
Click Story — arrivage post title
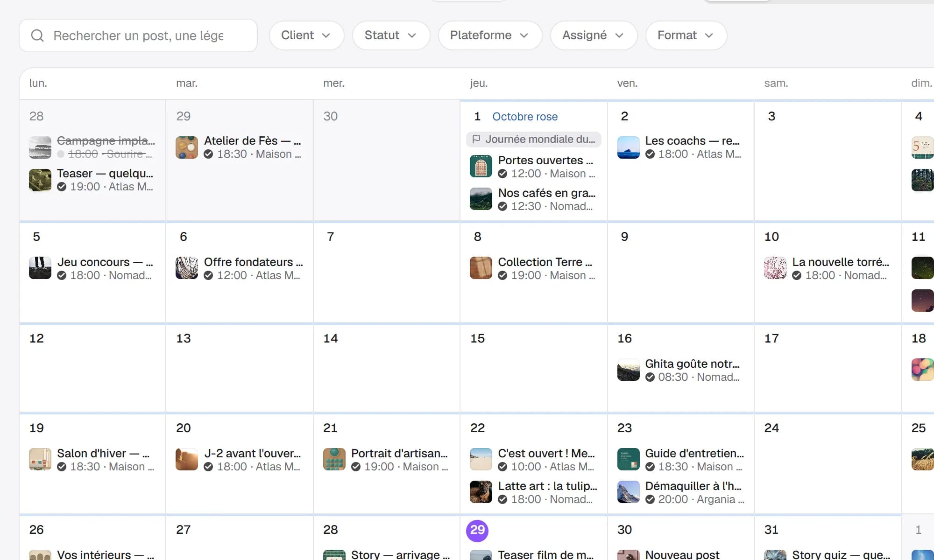pos(400,554)
